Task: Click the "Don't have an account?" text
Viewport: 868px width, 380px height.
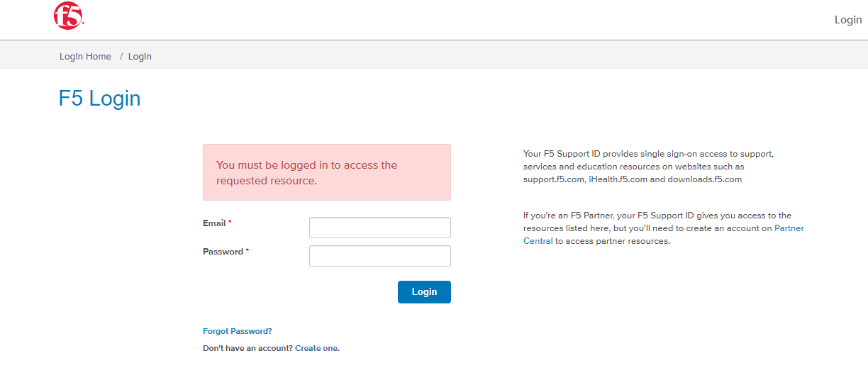Action: pyautogui.click(x=247, y=348)
